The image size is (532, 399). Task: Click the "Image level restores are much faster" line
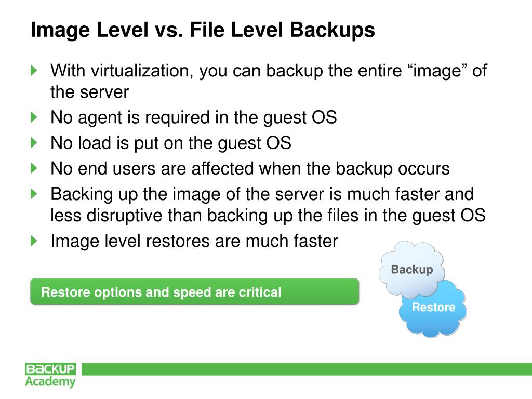tap(194, 241)
